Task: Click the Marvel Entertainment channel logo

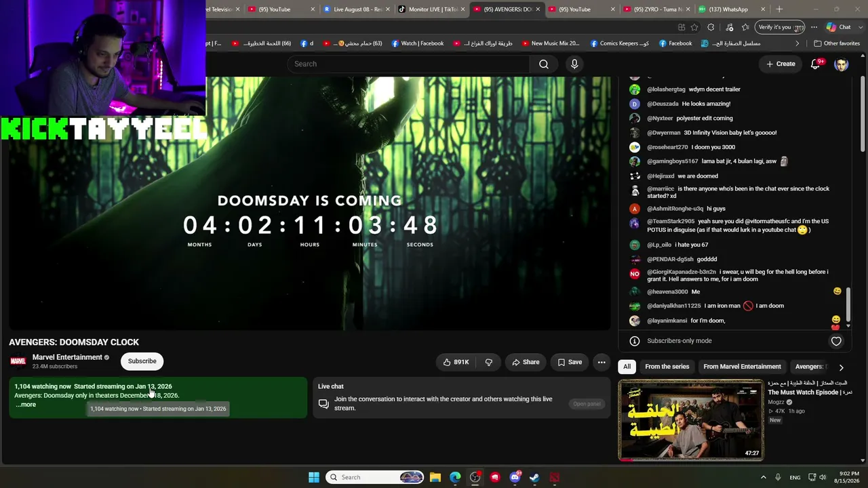Action: click(18, 361)
